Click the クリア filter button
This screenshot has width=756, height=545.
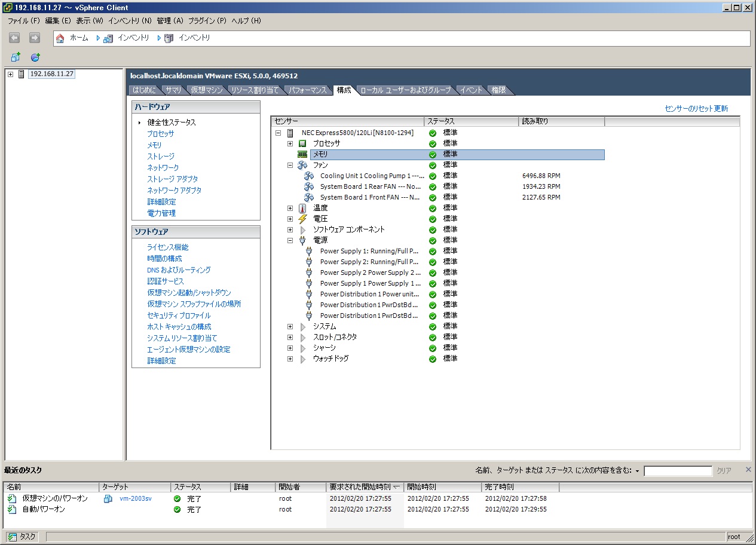coord(724,471)
